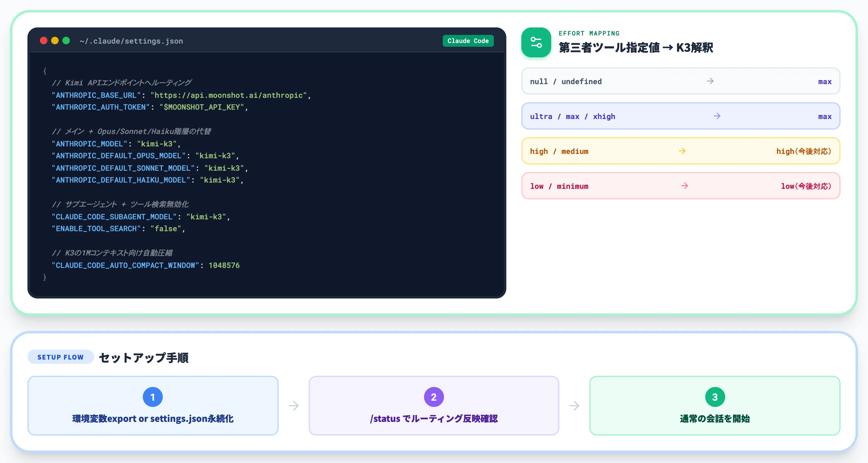This screenshot has height=463, width=868.
Task: Click the Claude Code badge
Action: pyautogui.click(x=468, y=41)
